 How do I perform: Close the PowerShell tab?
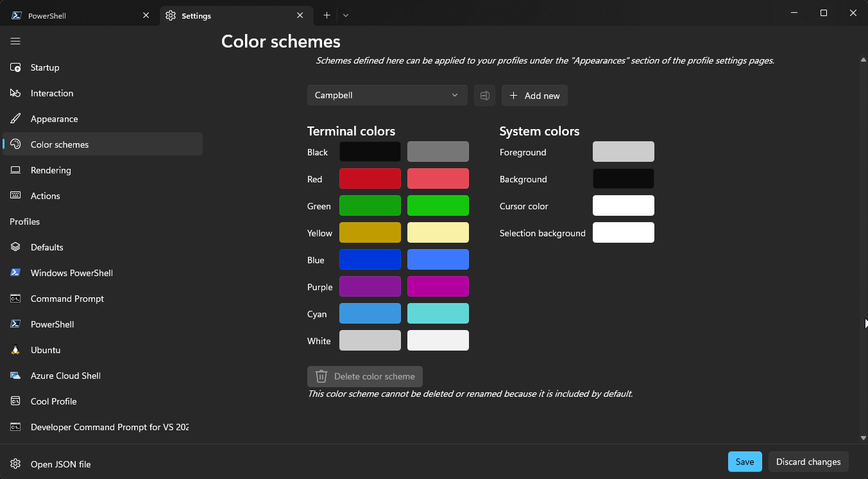pyautogui.click(x=147, y=15)
